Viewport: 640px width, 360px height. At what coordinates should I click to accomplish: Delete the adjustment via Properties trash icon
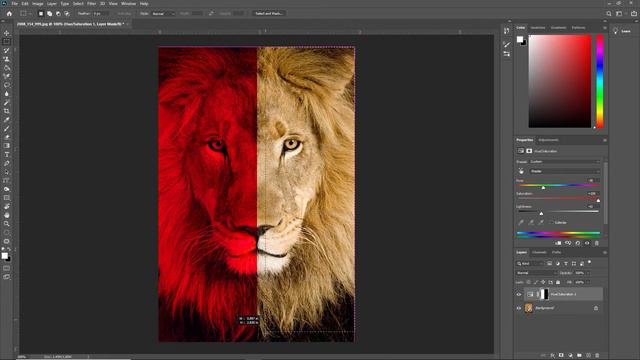596,243
